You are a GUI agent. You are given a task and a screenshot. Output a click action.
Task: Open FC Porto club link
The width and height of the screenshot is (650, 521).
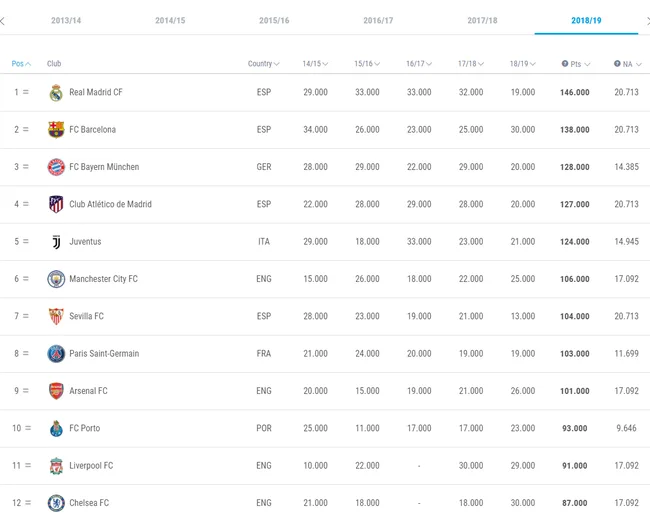pos(85,428)
